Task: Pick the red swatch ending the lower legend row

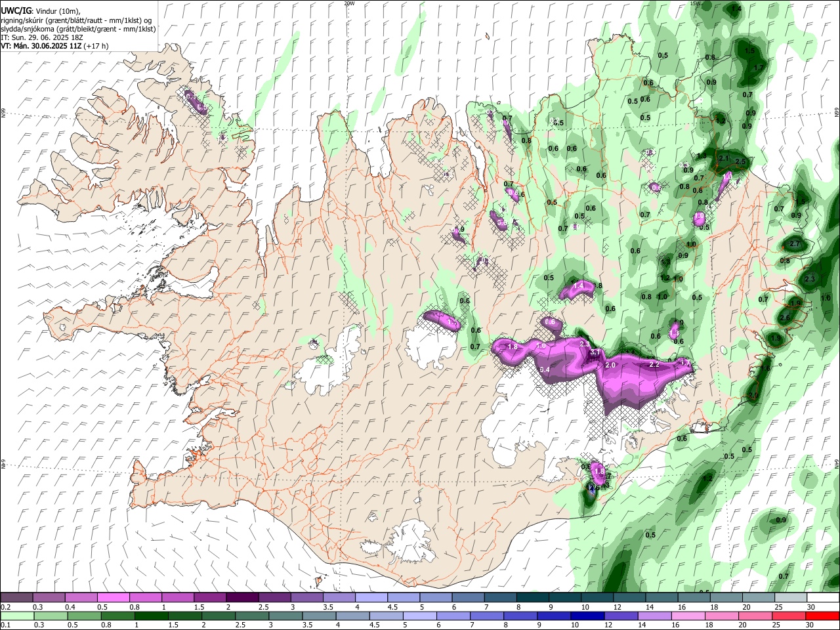Action: pos(824,616)
